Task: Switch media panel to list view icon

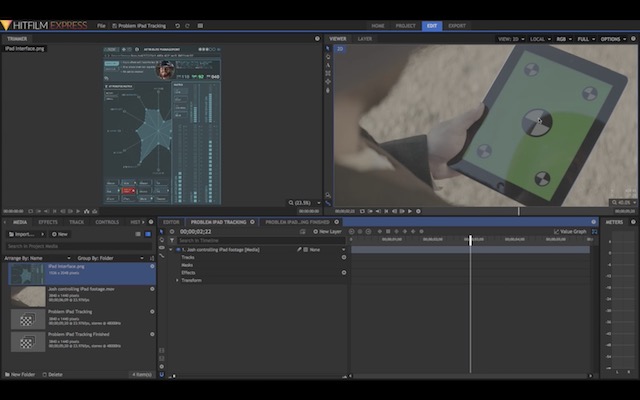Action: (x=139, y=234)
